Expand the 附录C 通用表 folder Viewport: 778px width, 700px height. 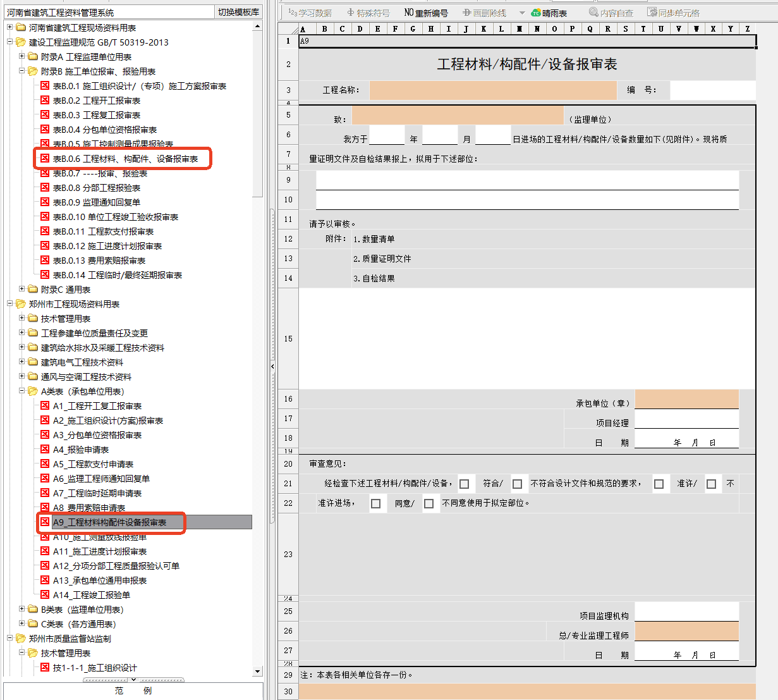(x=22, y=289)
